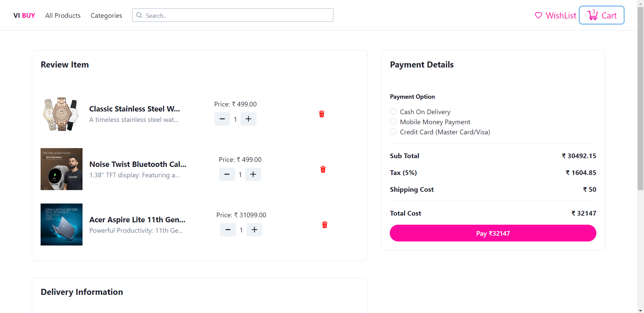Click the VI BUY logo
Screen dimensions: 644x313
pos(24,15)
